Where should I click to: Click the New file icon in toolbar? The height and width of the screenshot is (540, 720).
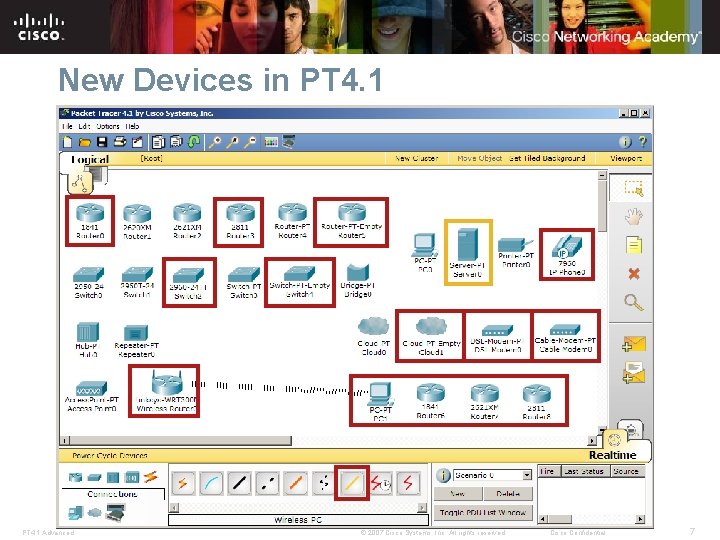tap(67, 142)
